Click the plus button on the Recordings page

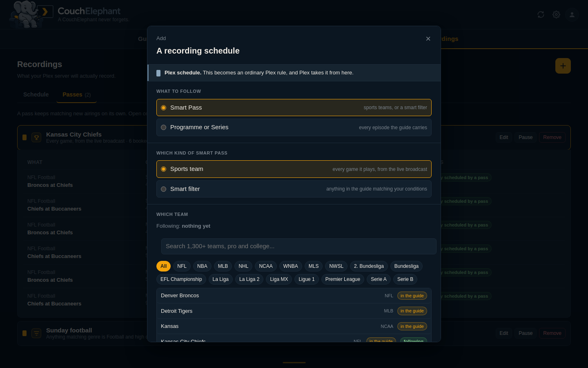[x=563, y=66]
